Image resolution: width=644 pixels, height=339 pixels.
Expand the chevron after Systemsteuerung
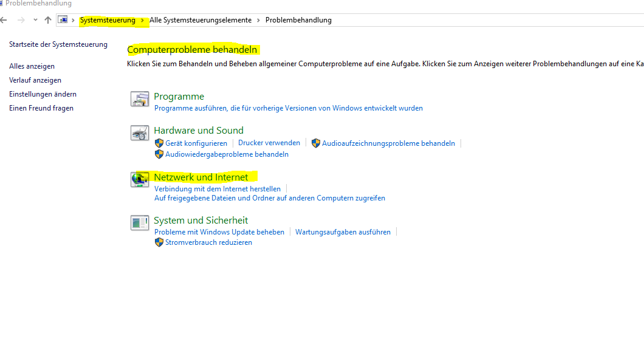coord(143,20)
